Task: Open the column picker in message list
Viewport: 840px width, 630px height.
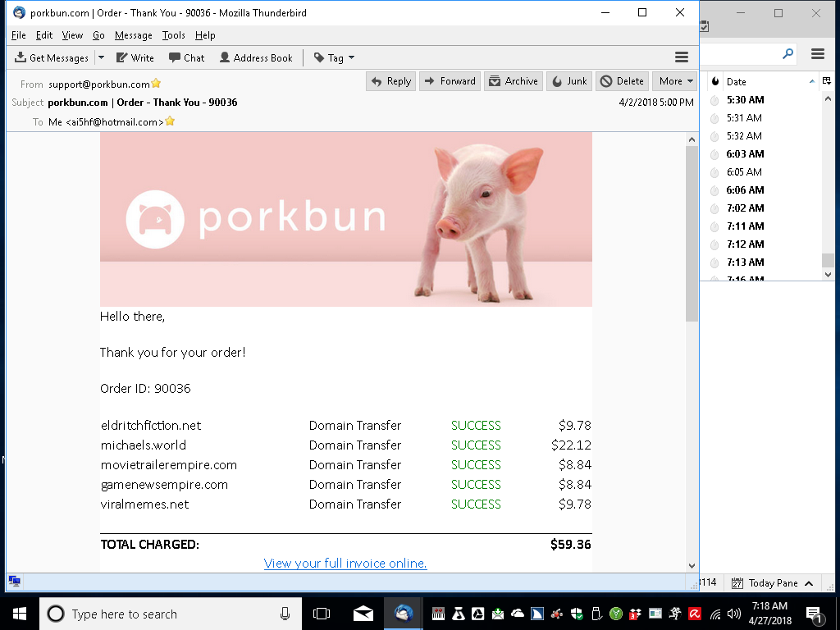Action: click(827, 81)
